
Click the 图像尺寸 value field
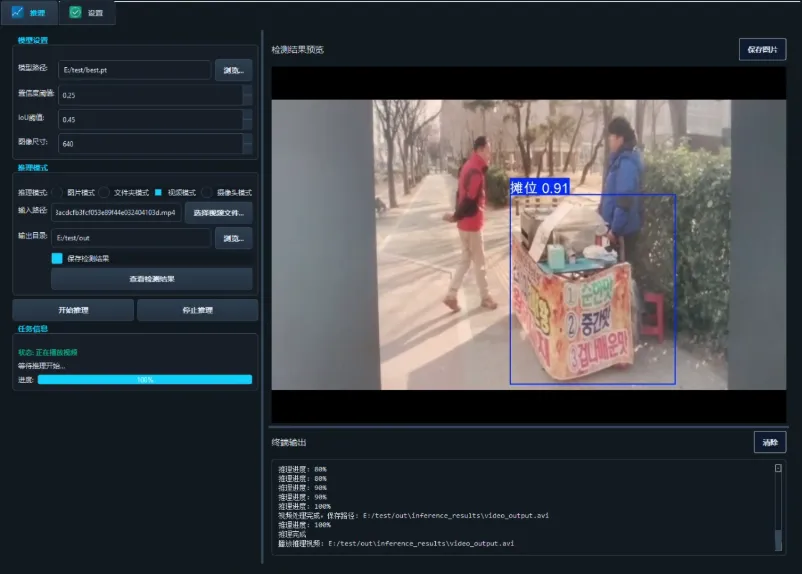150,144
